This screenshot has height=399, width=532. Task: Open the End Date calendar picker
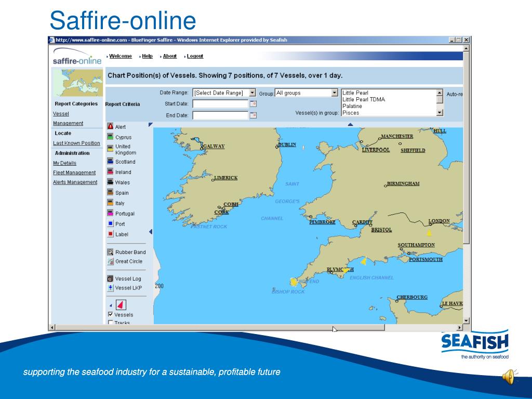coord(253,115)
